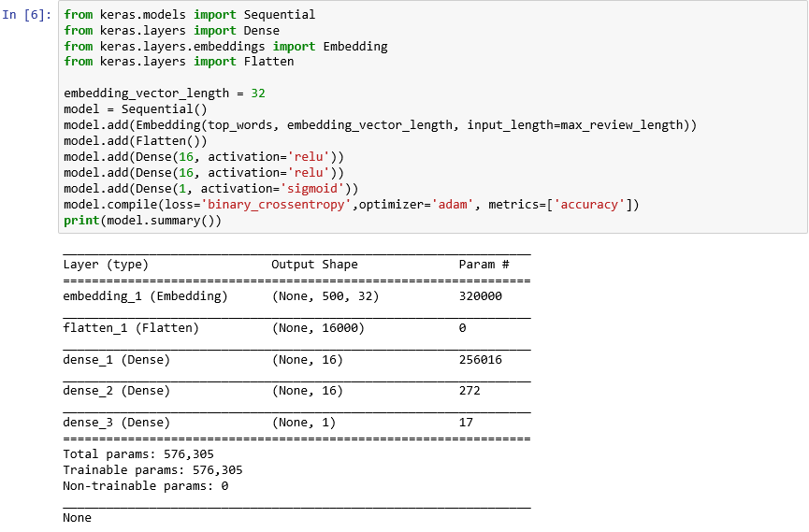
Task: Click the 'Param #' column header
Action: click(484, 265)
